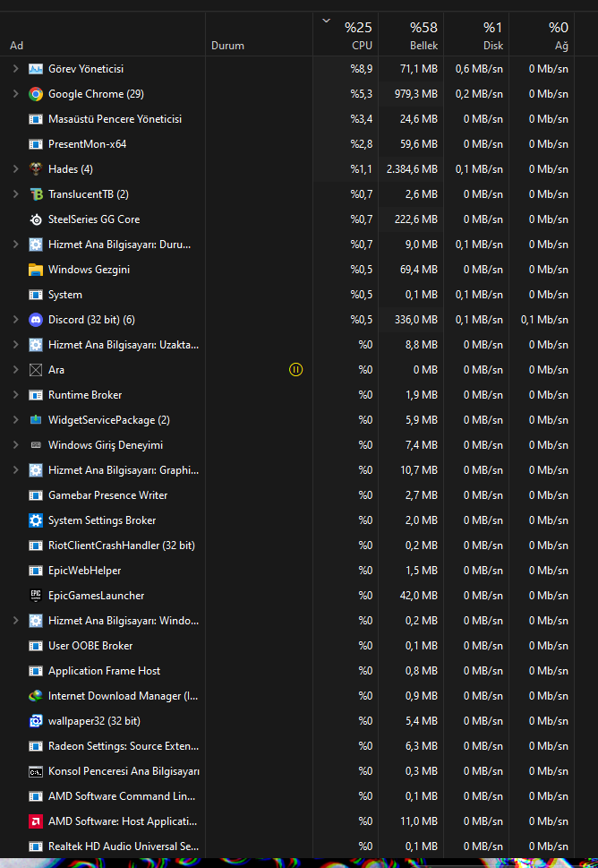Expand the Görev Yöneticisi process group
This screenshot has height=868, width=598.
tap(15, 69)
